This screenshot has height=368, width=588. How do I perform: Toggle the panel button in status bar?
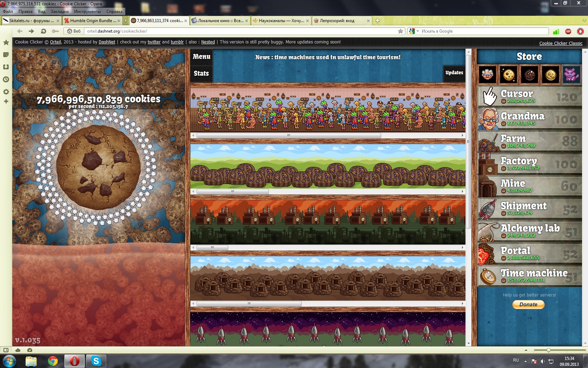point(6,350)
